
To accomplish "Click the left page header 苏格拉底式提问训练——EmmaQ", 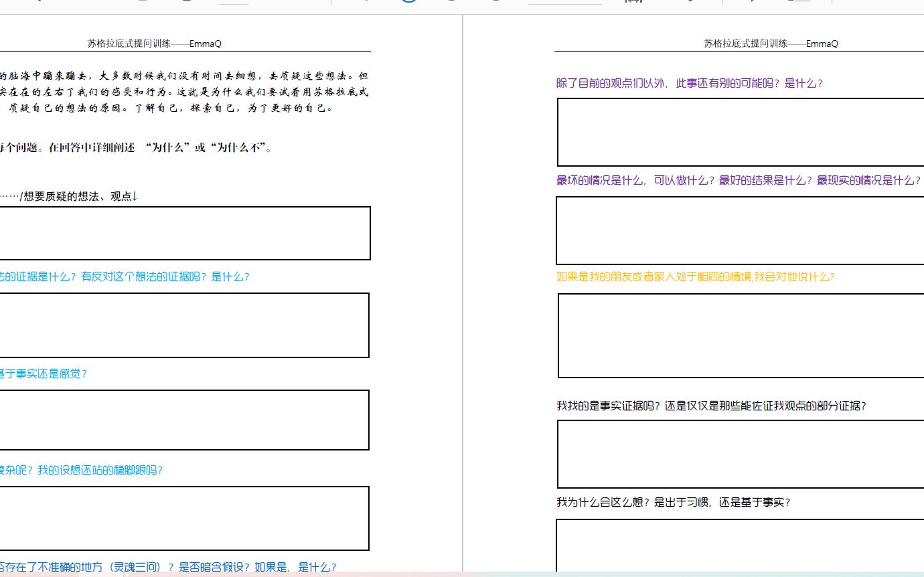I will pyautogui.click(x=154, y=44).
